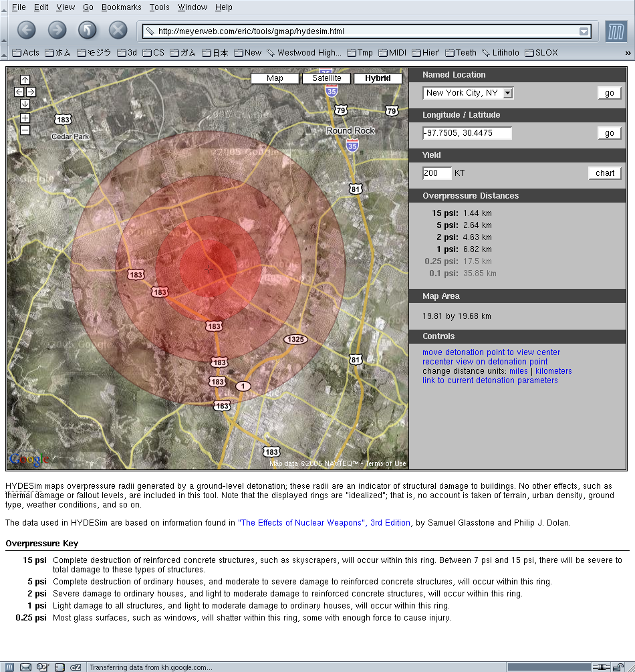Image resolution: width=635 pixels, height=672 pixels.
Task: Expand the bookmarks toolbar overflow chevron
Action: (x=628, y=53)
